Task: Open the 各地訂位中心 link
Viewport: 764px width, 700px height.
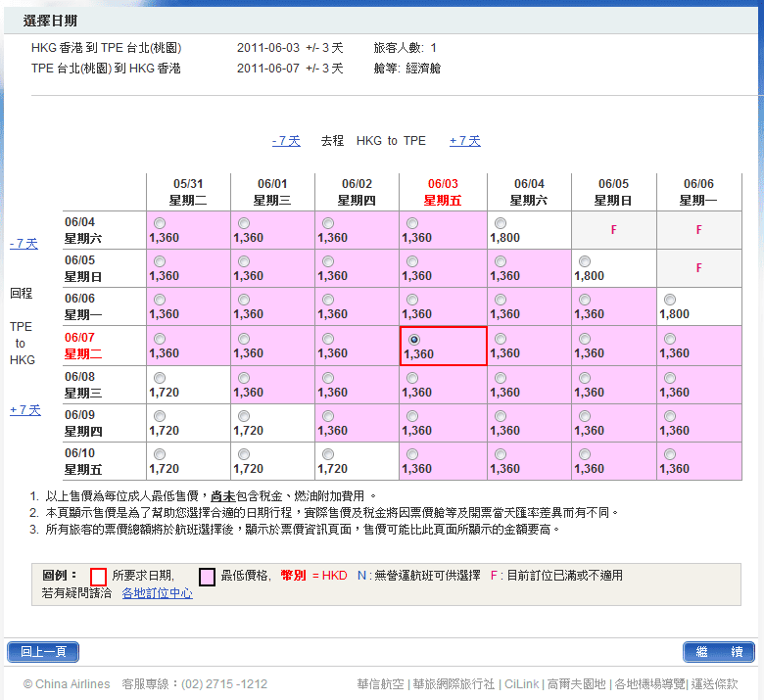Action: pyautogui.click(x=157, y=593)
